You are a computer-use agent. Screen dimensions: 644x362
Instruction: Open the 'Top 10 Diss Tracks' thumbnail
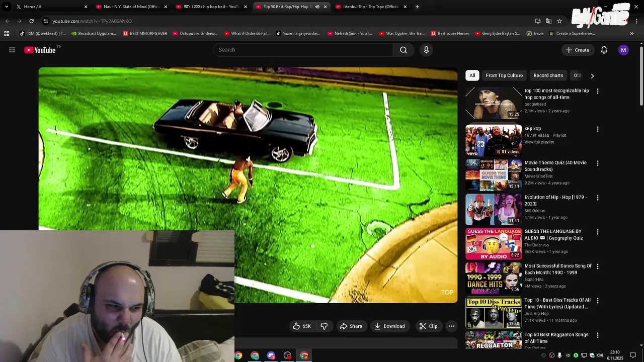click(494, 312)
